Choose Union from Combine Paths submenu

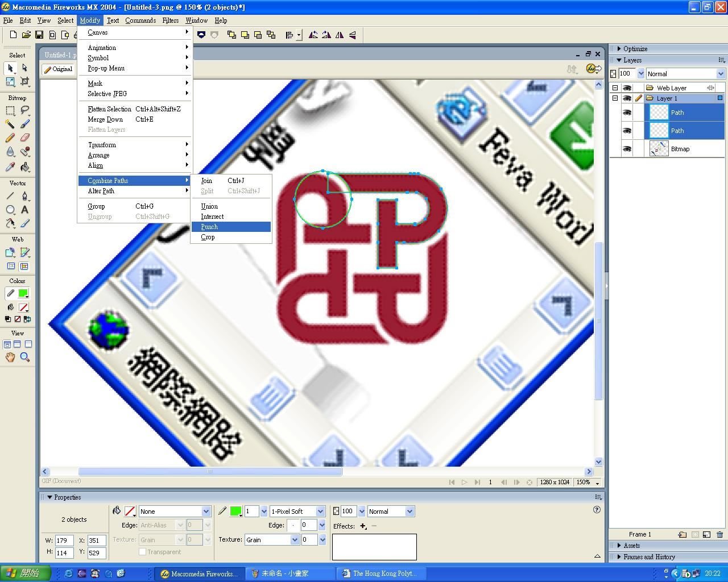click(231, 206)
